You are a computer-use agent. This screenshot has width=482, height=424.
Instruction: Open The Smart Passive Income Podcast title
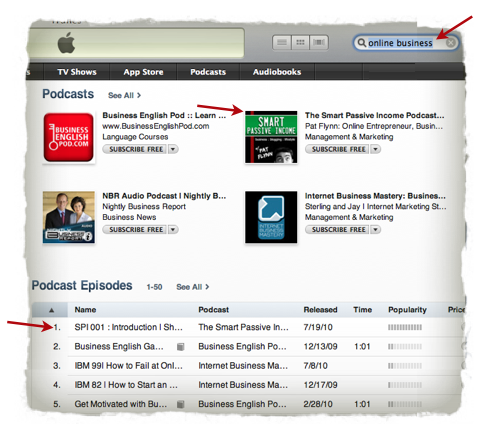pyautogui.click(x=374, y=115)
